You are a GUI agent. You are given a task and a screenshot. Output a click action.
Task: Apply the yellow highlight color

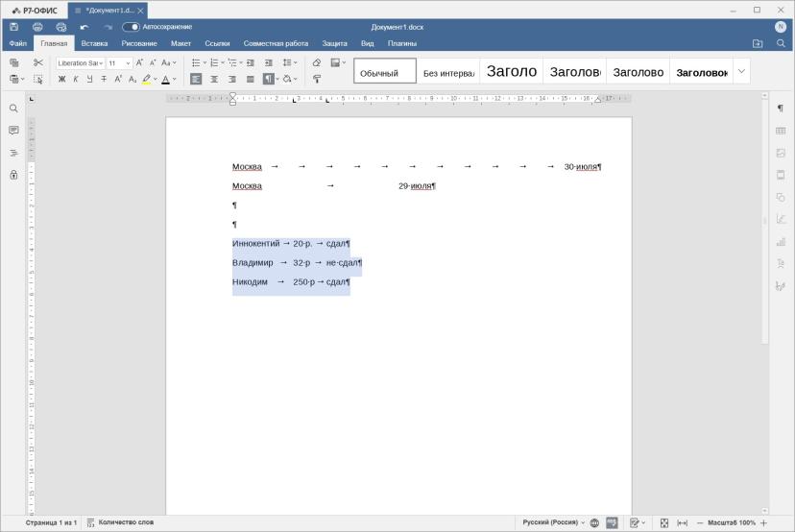[147, 79]
